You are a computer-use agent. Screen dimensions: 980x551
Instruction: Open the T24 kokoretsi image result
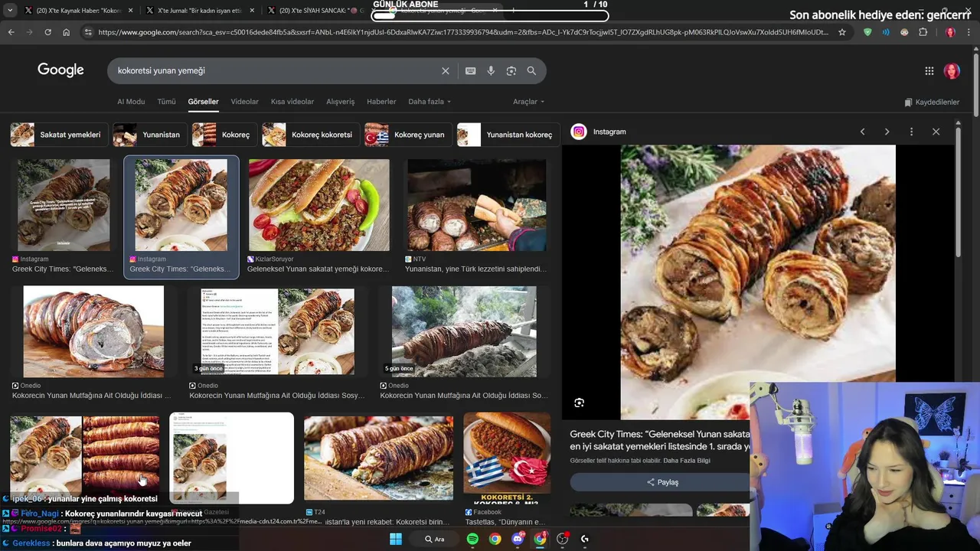(x=378, y=458)
